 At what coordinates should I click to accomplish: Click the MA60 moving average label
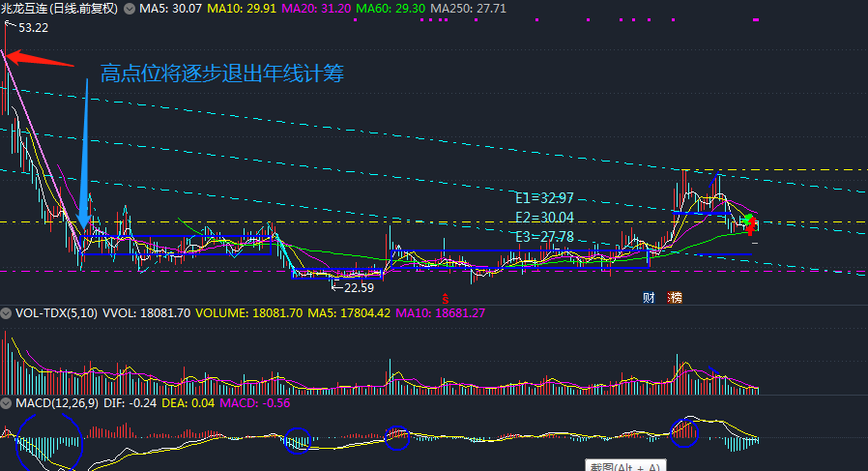[391, 9]
